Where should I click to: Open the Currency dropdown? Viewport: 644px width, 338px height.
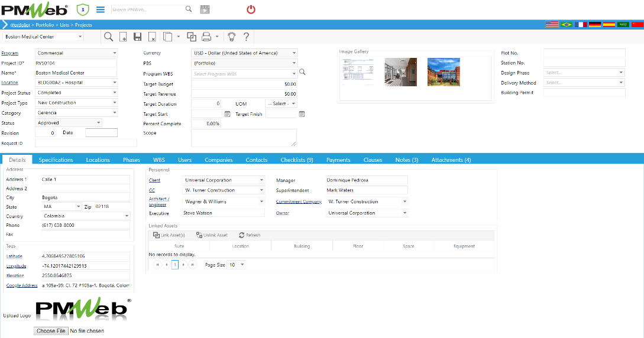click(244, 53)
